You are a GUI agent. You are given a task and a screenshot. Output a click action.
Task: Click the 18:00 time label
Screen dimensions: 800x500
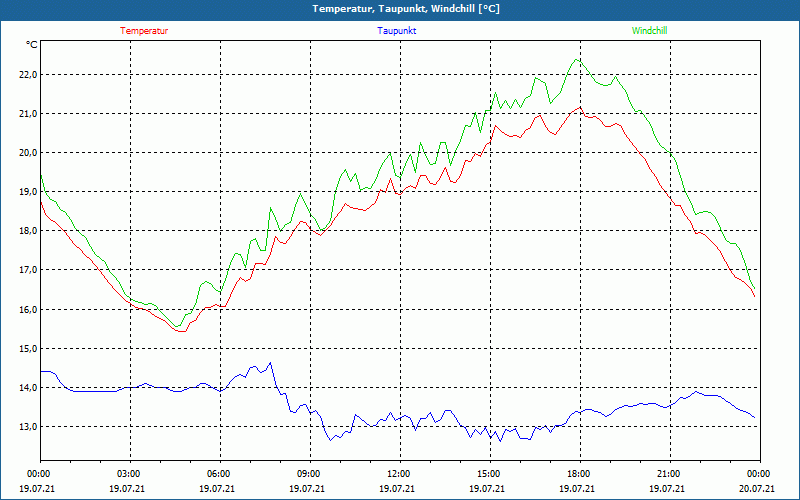coord(577,474)
